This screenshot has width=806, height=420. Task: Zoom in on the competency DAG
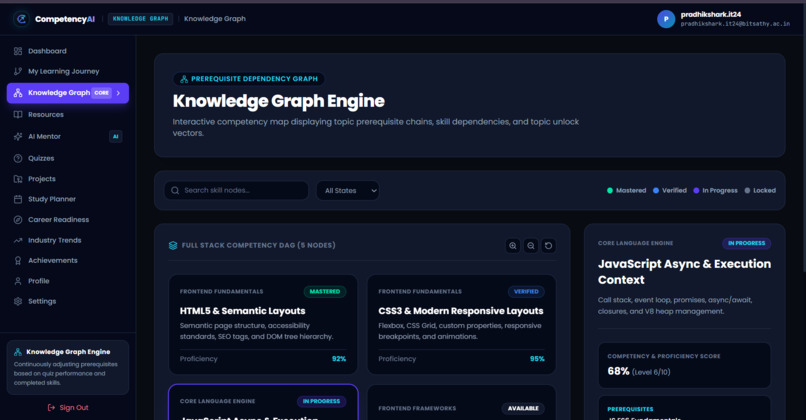pos(512,246)
